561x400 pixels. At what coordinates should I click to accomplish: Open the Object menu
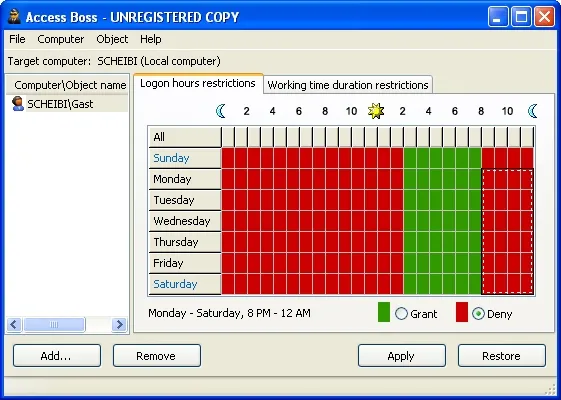coord(112,39)
